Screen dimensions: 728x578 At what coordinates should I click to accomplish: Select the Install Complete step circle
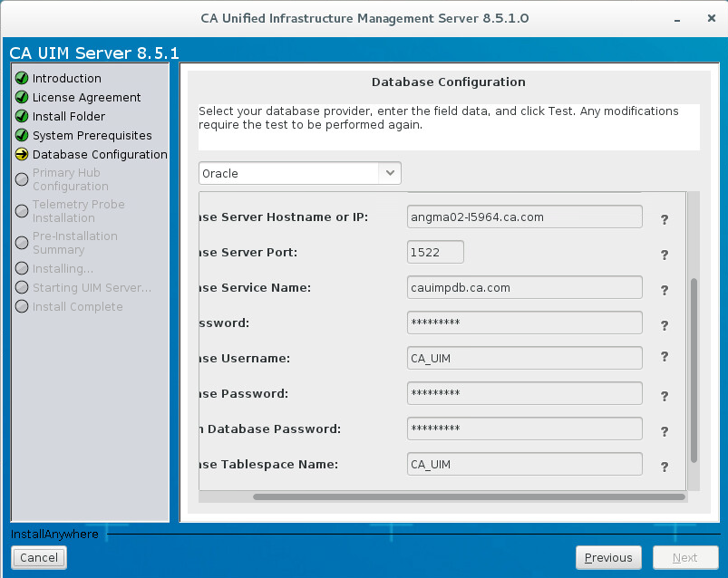20,306
